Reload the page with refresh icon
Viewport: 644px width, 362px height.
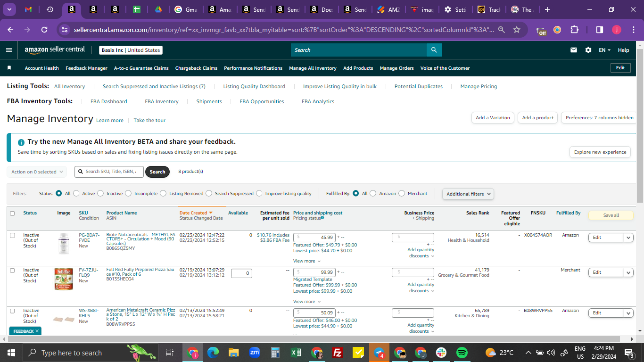[44, 30]
